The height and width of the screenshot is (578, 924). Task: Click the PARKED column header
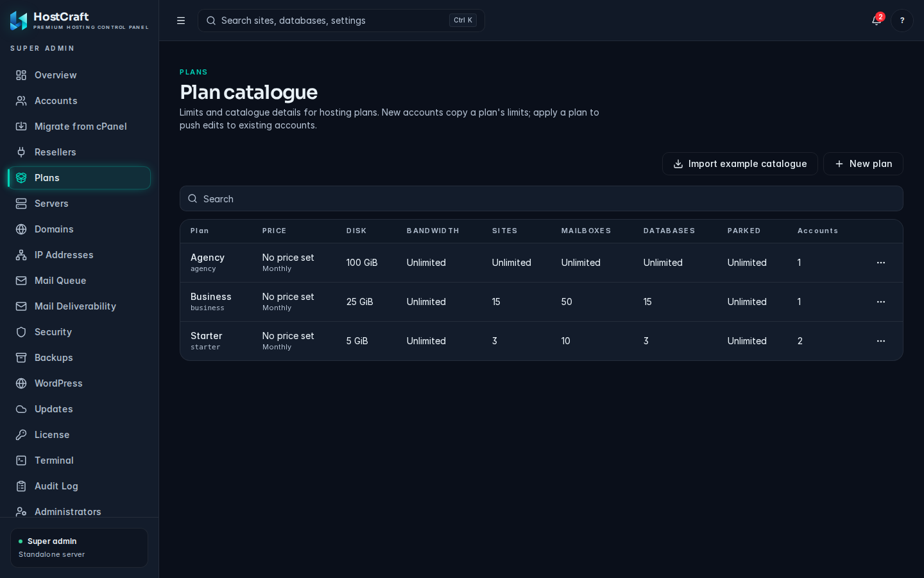pos(744,231)
